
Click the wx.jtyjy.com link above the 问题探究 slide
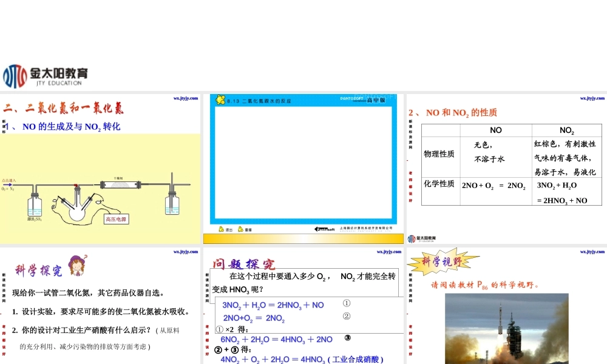389,252
